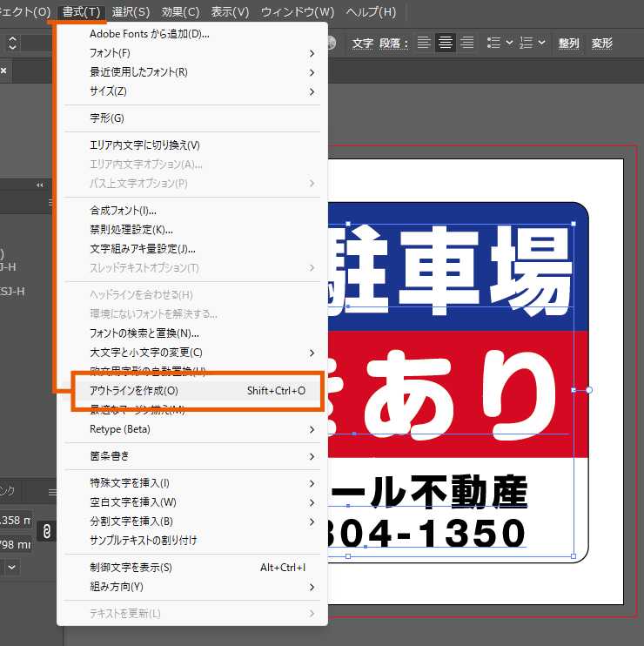644x646 pixels.
Task: Click the 不動産 text on sign
Action: point(469,492)
